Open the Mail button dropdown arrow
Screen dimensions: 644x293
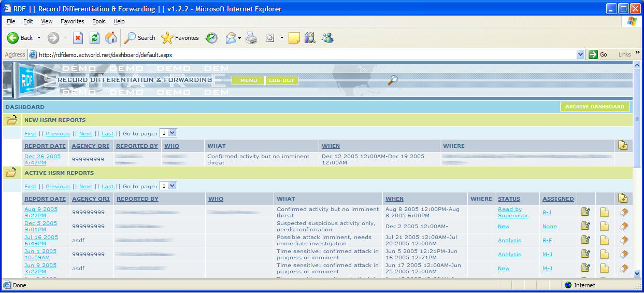[239, 38]
